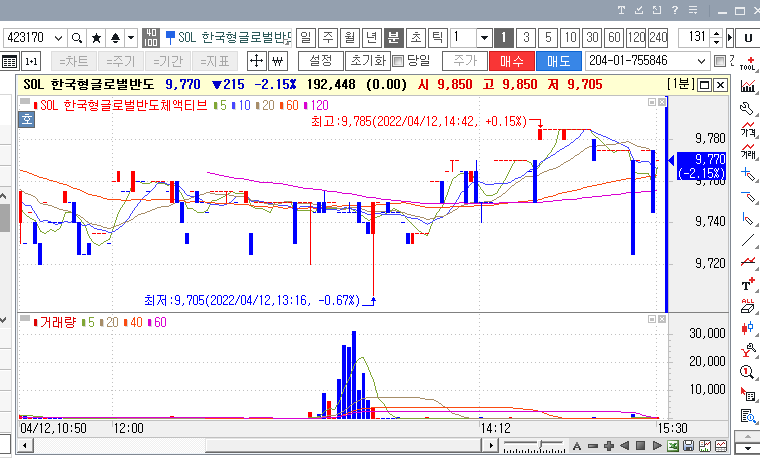Select the trend line over chart tool

tap(747, 262)
